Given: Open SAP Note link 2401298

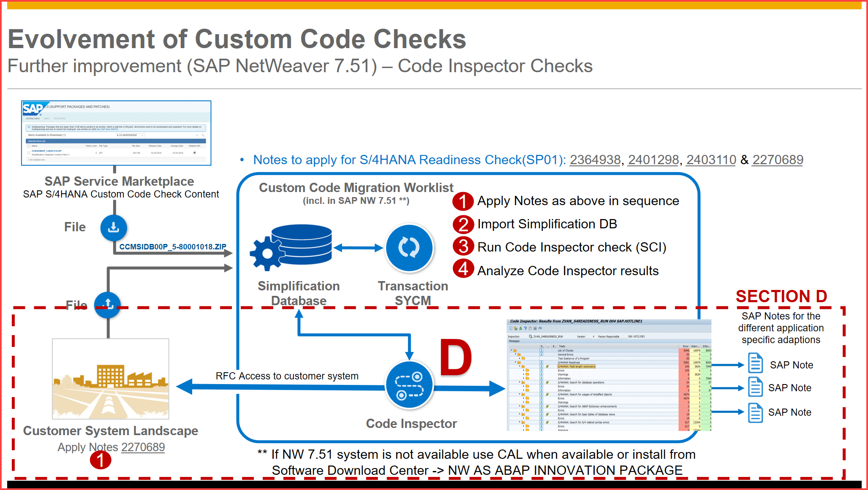Looking at the screenshot, I should pos(653,160).
